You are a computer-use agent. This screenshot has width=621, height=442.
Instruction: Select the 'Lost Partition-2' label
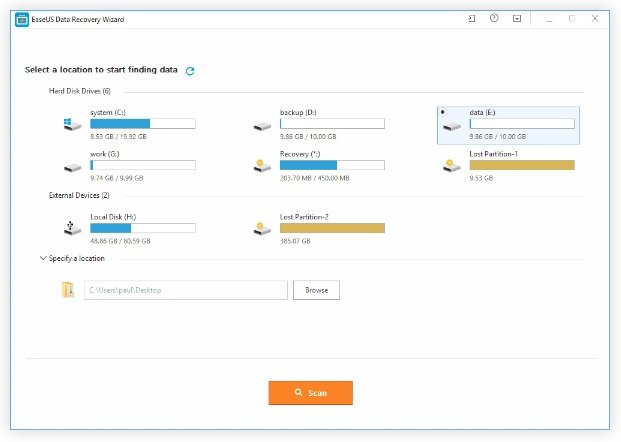click(304, 217)
